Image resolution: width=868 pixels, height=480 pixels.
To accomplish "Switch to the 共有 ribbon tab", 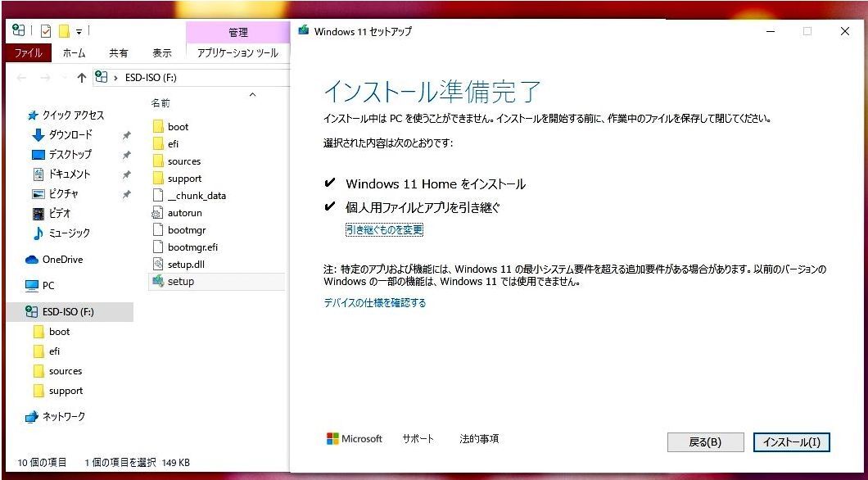I will pyautogui.click(x=118, y=53).
